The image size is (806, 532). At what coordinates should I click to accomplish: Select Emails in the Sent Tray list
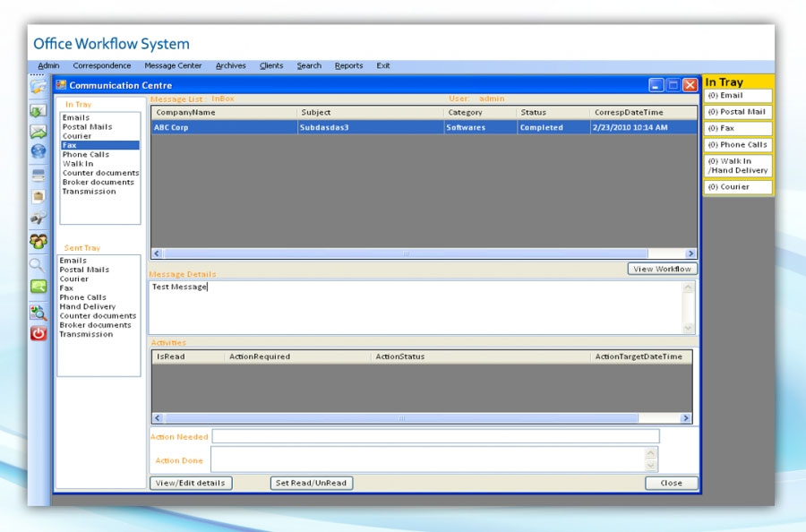[73, 261]
